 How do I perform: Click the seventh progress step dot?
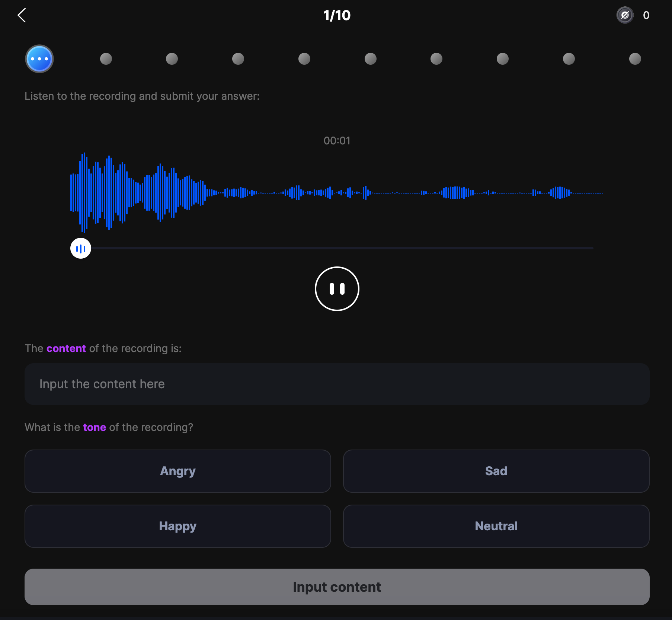(x=436, y=59)
